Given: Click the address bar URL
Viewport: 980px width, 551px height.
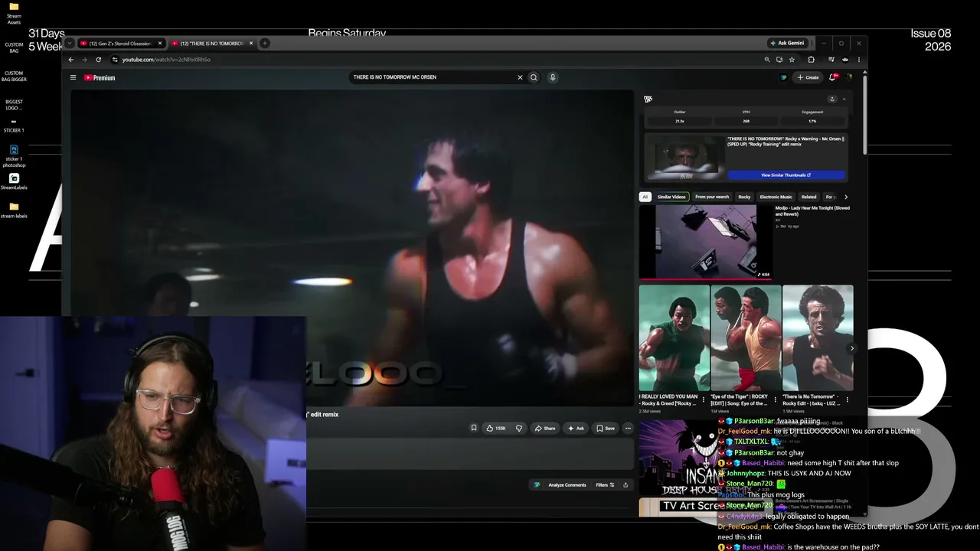Looking at the screenshot, I should 166,60.
